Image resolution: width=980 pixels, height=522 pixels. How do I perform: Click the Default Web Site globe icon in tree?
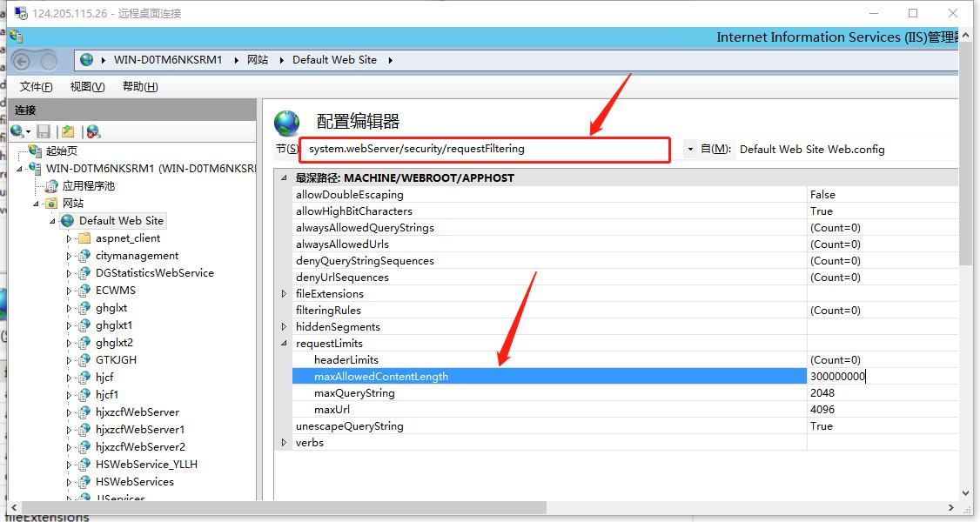(x=68, y=220)
